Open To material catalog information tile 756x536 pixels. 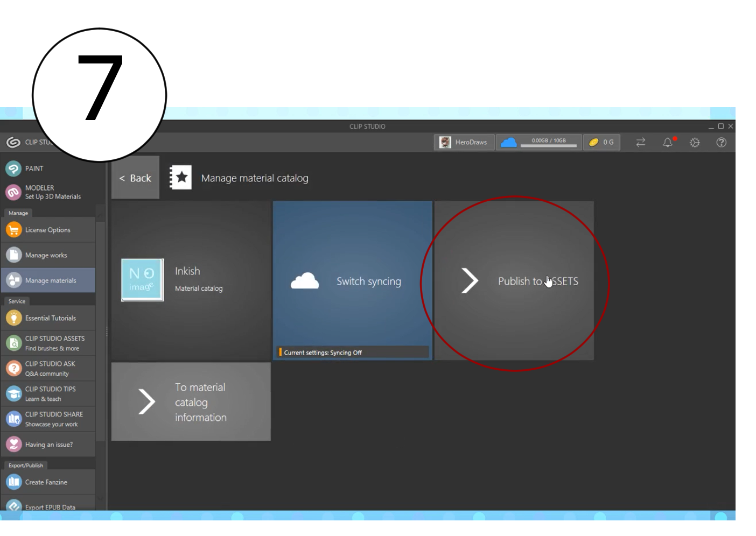(x=191, y=402)
